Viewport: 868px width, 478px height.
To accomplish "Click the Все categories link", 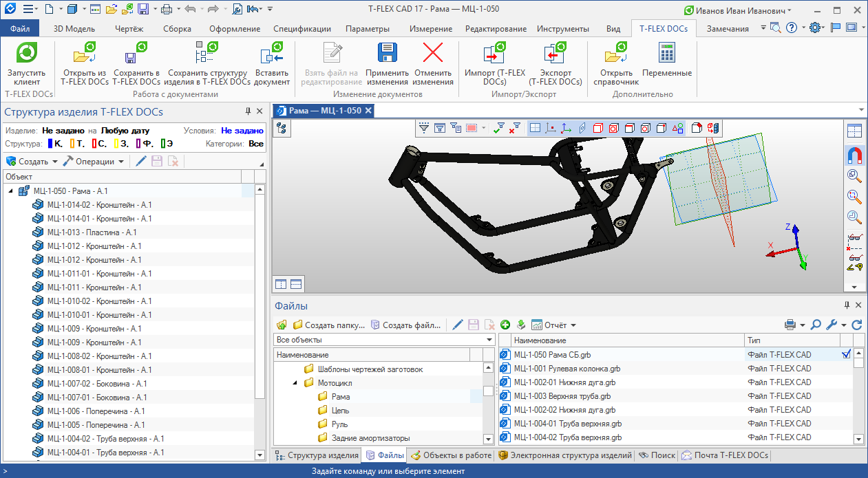I will coord(256,144).
